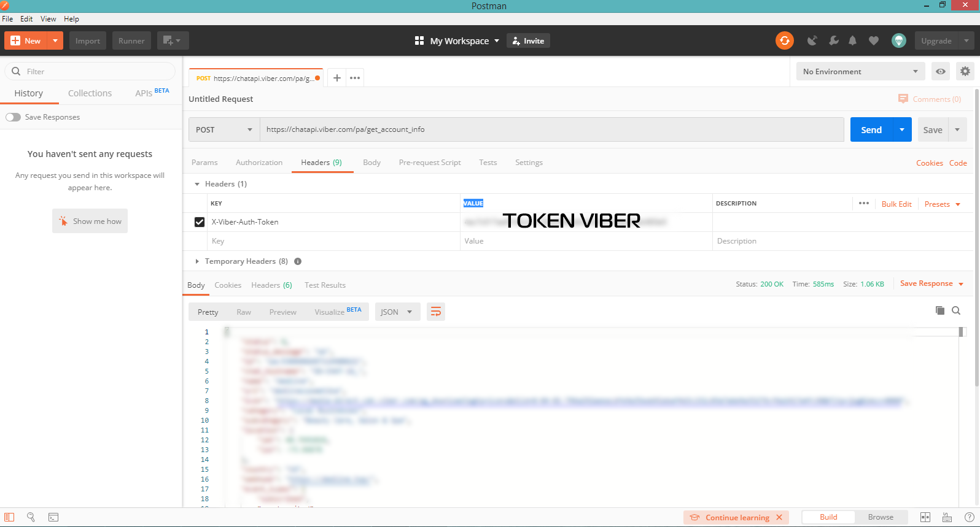The width and height of the screenshot is (980, 527).
Task: Switch to two pane view icon
Action: [925, 517]
